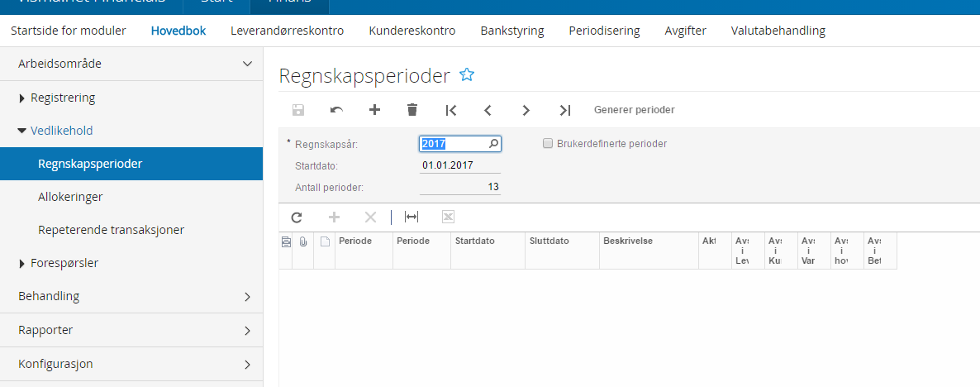Screen dimensions: 980x387
Task: Expand the Behandling section
Action: tap(248, 296)
